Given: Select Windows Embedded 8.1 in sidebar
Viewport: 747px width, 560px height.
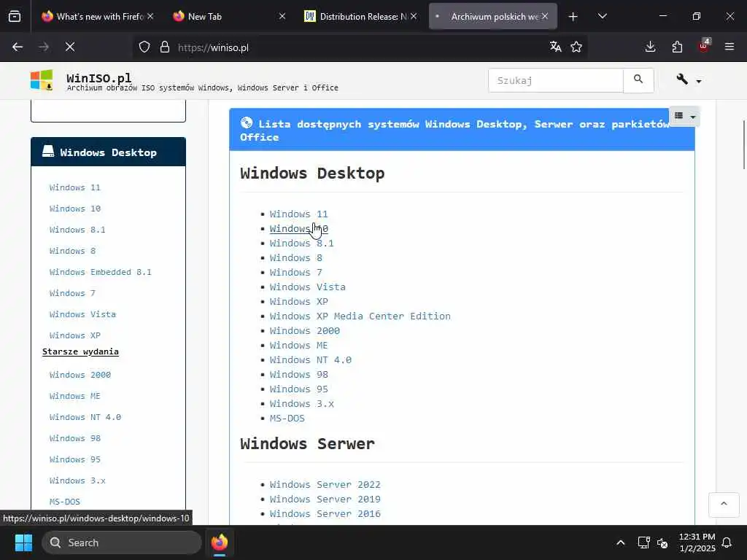Looking at the screenshot, I should (x=100, y=272).
